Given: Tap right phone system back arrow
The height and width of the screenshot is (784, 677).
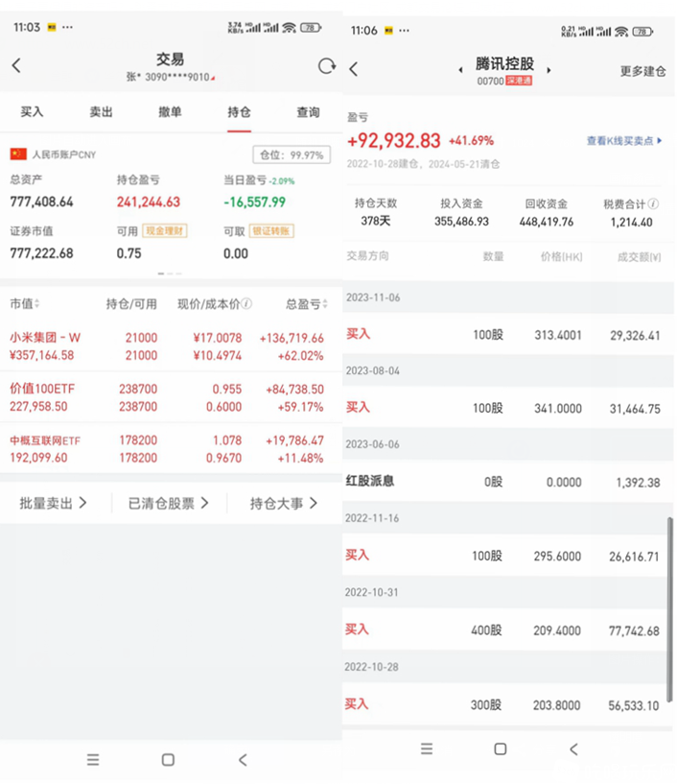Looking at the screenshot, I should pos(574,748).
